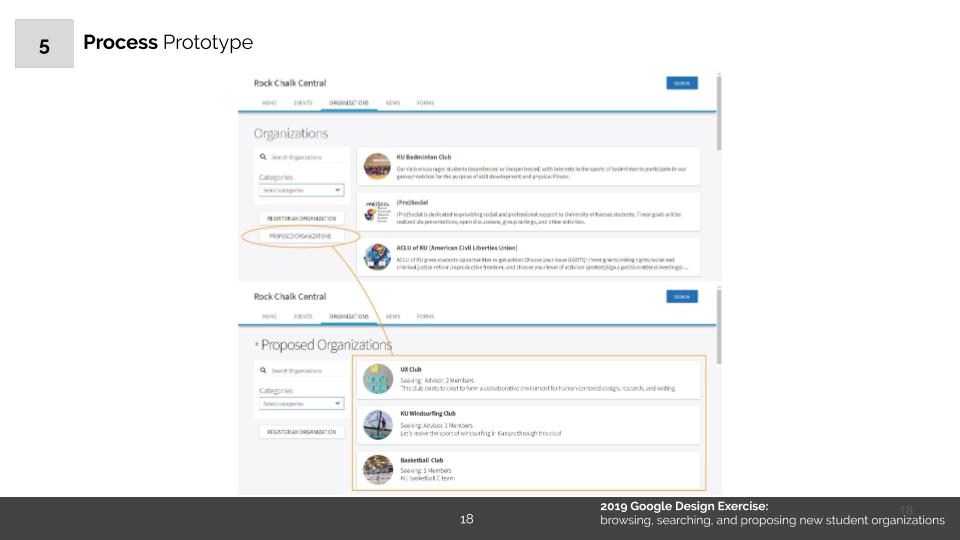Click the search magnifier in Organizations page
This screenshot has height=540, width=960.
(263, 157)
